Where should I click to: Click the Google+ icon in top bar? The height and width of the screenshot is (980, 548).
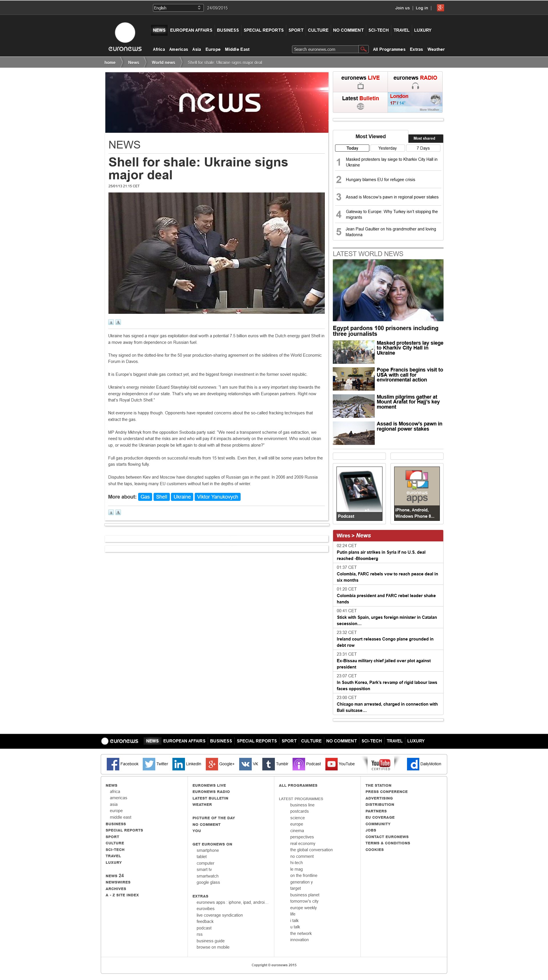(440, 8)
